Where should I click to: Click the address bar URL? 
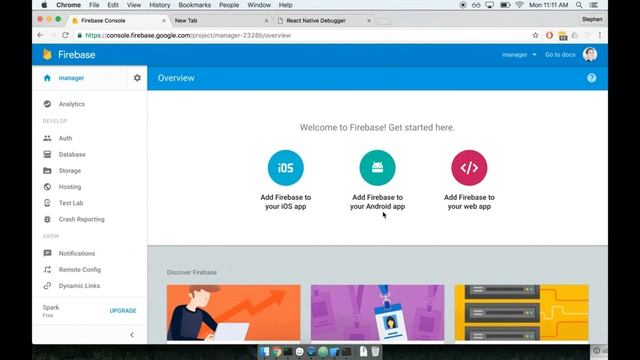(188, 36)
